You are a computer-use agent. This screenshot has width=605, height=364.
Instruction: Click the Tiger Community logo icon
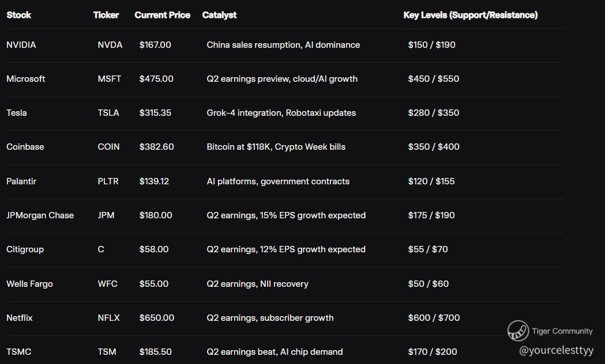pyautogui.click(x=518, y=331)
